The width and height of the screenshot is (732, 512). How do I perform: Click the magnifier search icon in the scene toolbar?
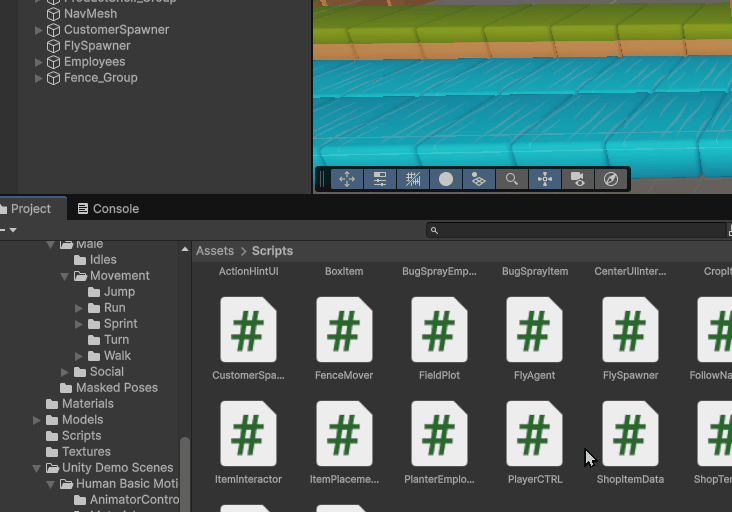[x=512, y=179]
